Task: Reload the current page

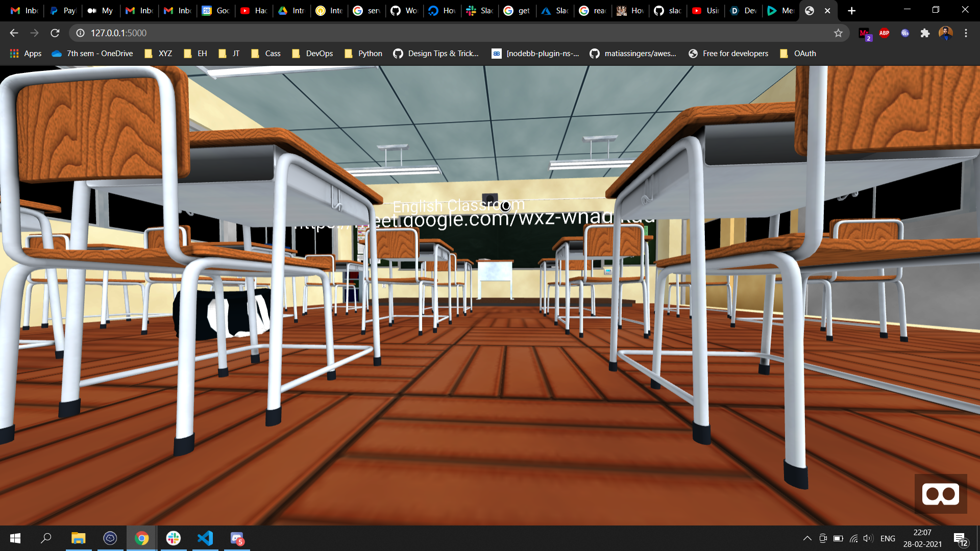Action: (55, 33)
